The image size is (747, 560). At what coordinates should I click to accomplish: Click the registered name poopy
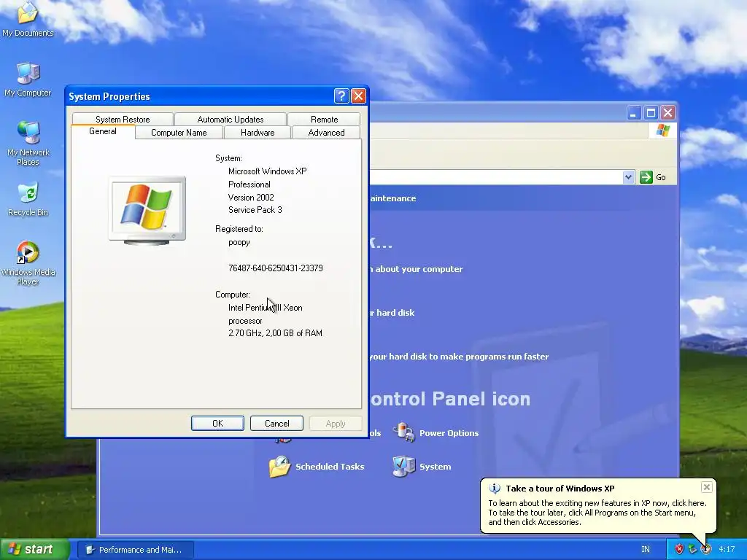pos(239,242)
